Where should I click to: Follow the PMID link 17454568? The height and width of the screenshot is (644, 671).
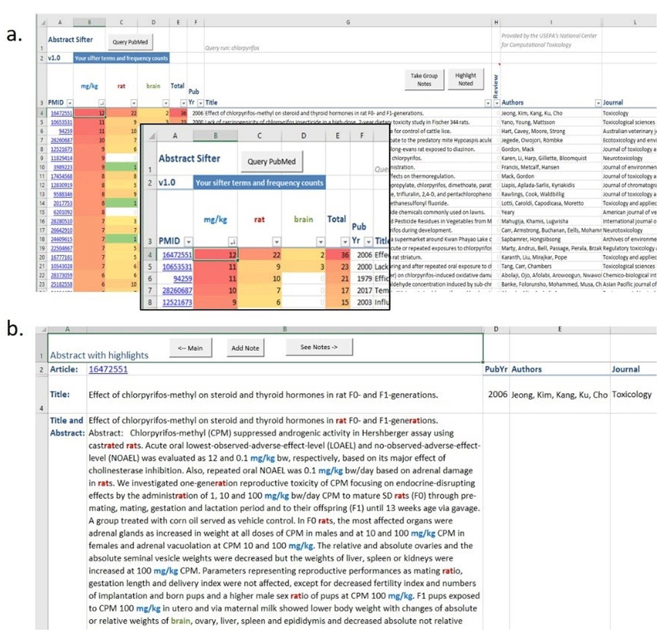62,176
